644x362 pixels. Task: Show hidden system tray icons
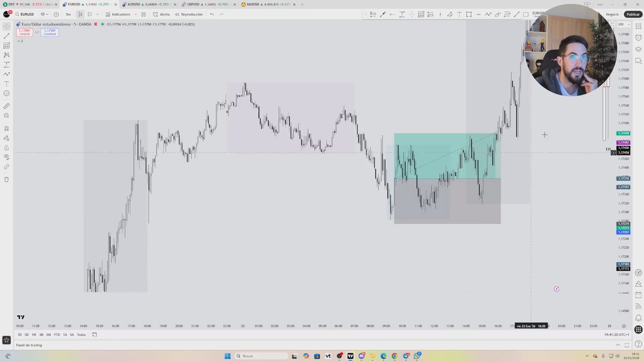click(587, 356)
